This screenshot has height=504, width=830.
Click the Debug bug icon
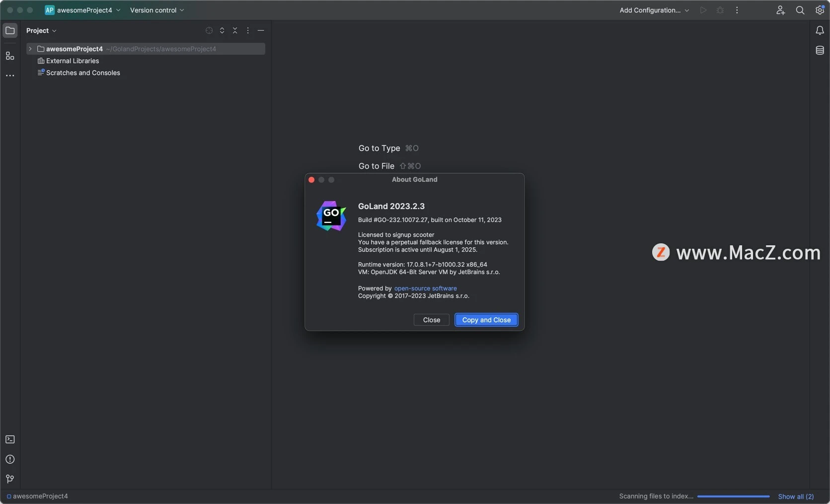720,10
